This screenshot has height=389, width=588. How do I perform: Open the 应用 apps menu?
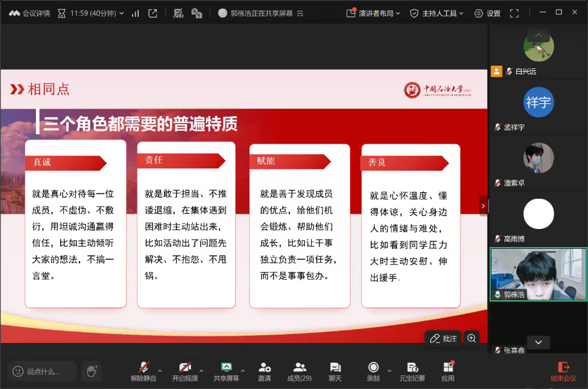tap(448, 371)
